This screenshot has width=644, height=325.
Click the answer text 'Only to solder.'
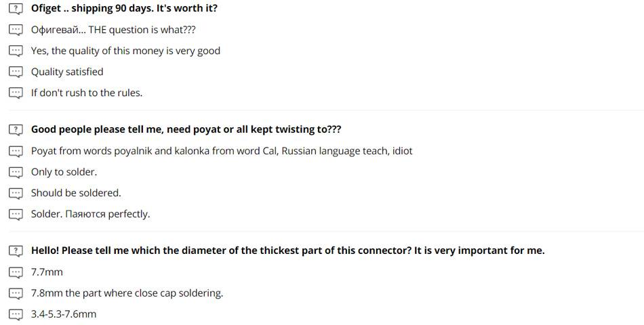click(x=64, y=172)
